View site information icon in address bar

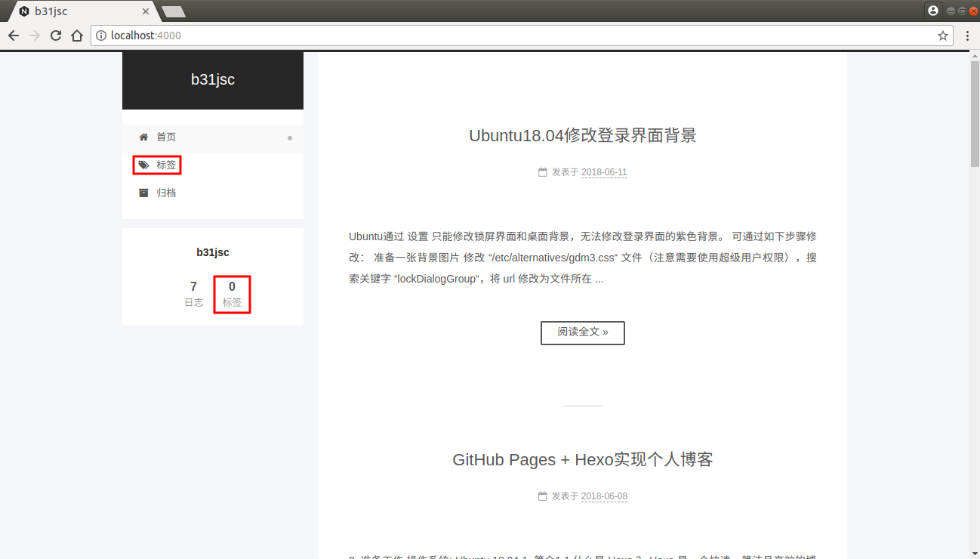click(101, 36)
